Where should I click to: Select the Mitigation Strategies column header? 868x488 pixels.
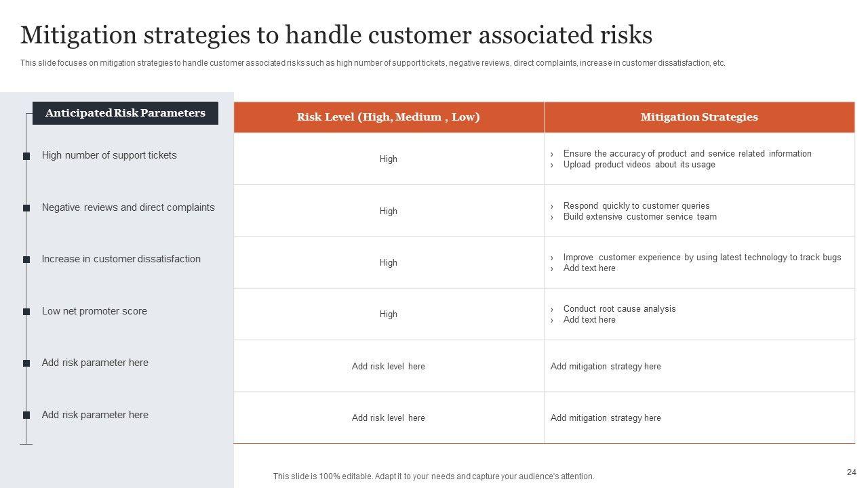click(699, 117)
